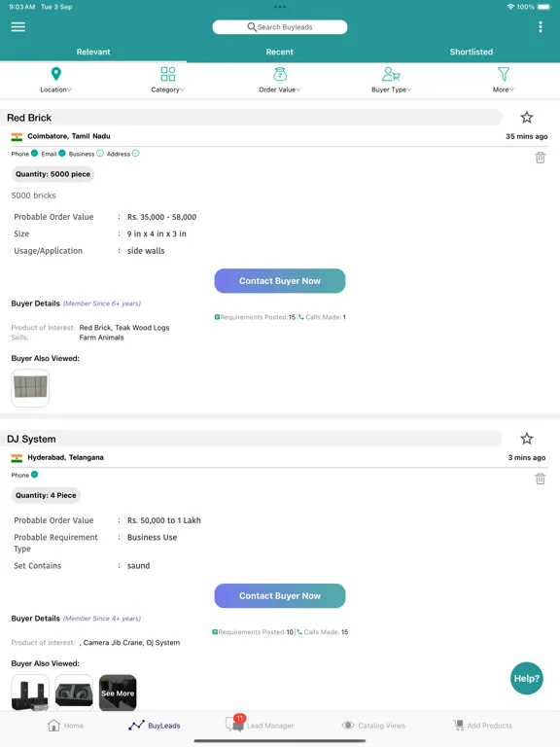Image resolution: width=560 pixels, height=747 pixels.
Task: Open Red Brick lead title
Action: click(29, 118)
